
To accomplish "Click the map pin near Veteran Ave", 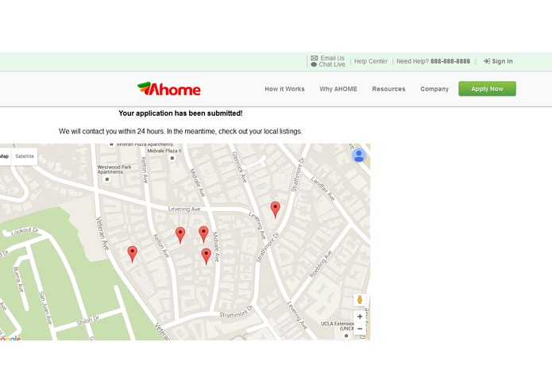I will click(133, 254).
